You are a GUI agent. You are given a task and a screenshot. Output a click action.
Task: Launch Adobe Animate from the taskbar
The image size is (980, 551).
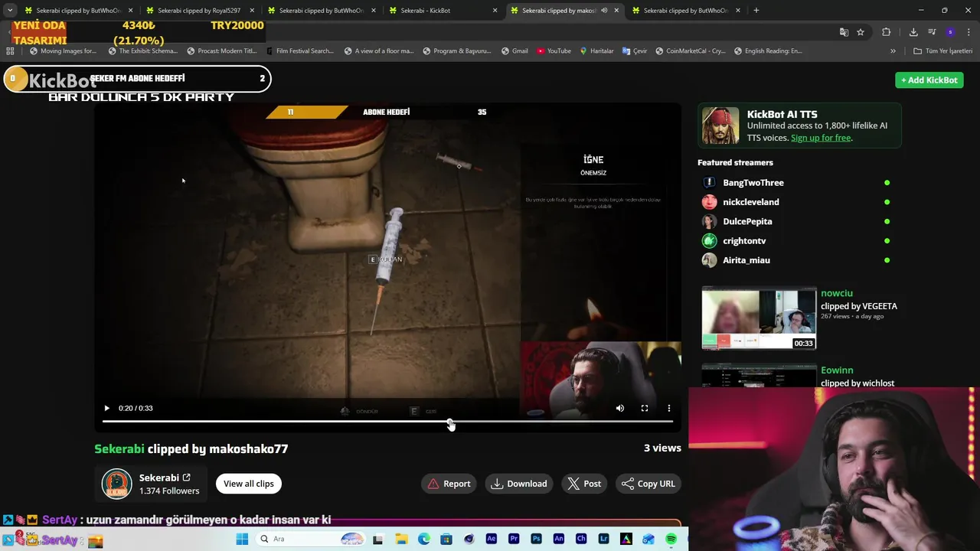[559, 540]
